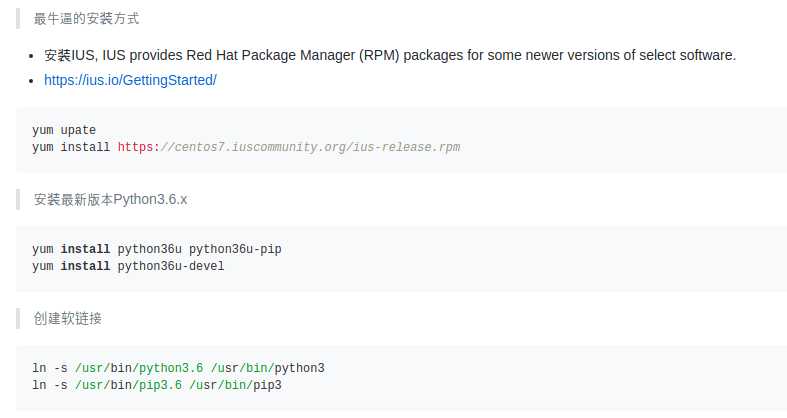This screenshot has width=787, height=418.
Task: Click the 'yum upate' command line
Action: tap(64, 130)
